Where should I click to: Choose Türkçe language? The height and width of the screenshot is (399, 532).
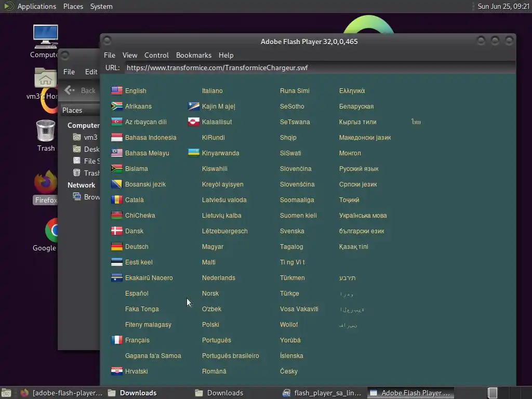pos(289,294)
